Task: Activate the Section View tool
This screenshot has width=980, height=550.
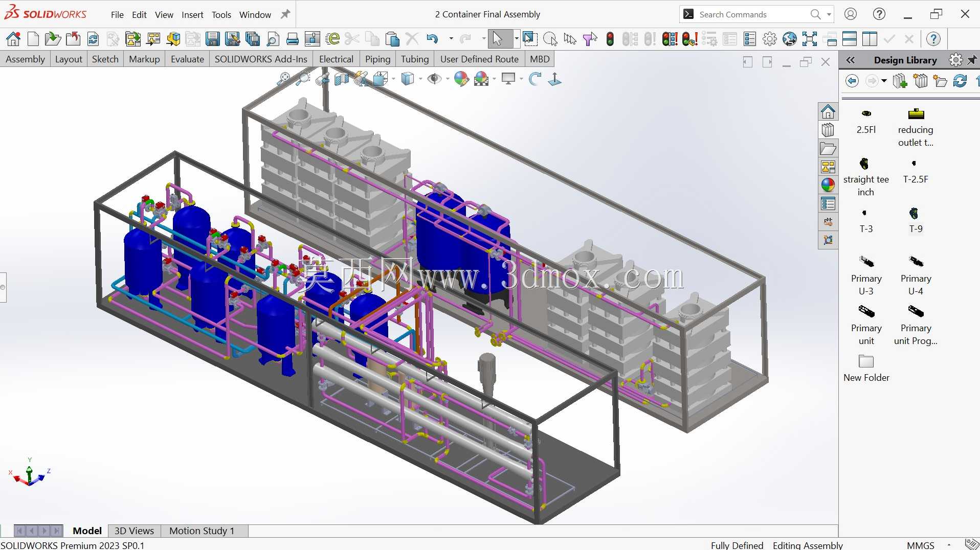Action: coord(342,79)
